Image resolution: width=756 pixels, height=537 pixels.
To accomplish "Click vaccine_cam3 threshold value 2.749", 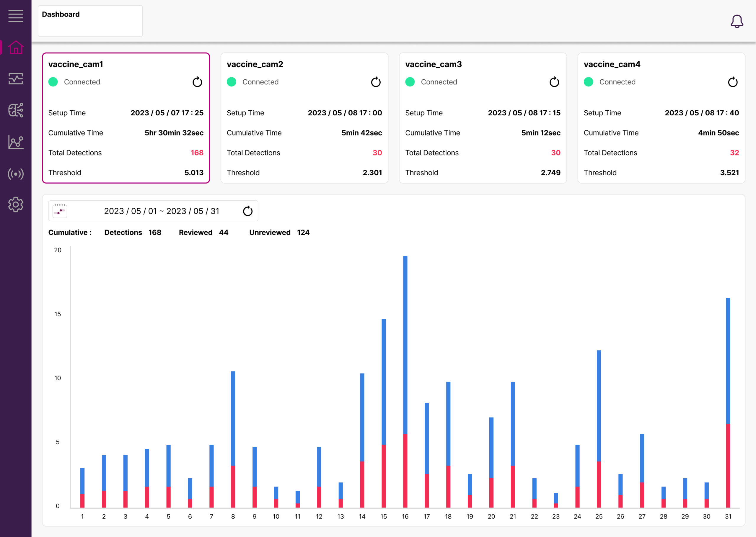I will tap(550, 173).
